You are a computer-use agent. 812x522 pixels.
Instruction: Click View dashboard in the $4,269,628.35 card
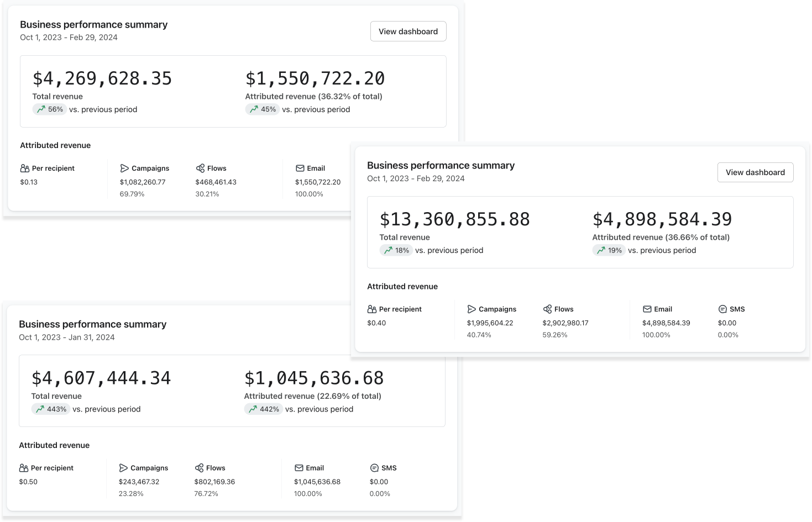[x=408, y=31]
